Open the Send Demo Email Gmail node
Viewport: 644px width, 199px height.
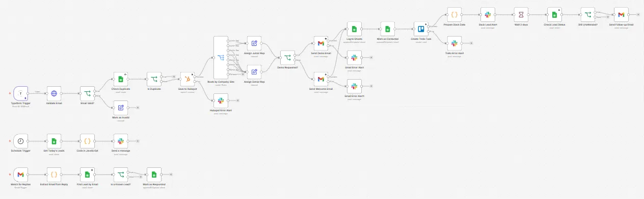[x=321, y=43]
